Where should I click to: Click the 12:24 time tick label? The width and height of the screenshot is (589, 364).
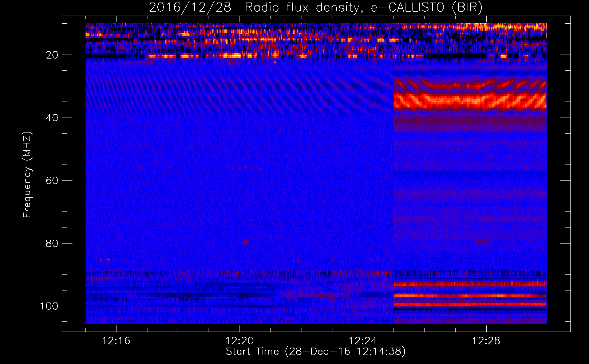click(363, 341)
